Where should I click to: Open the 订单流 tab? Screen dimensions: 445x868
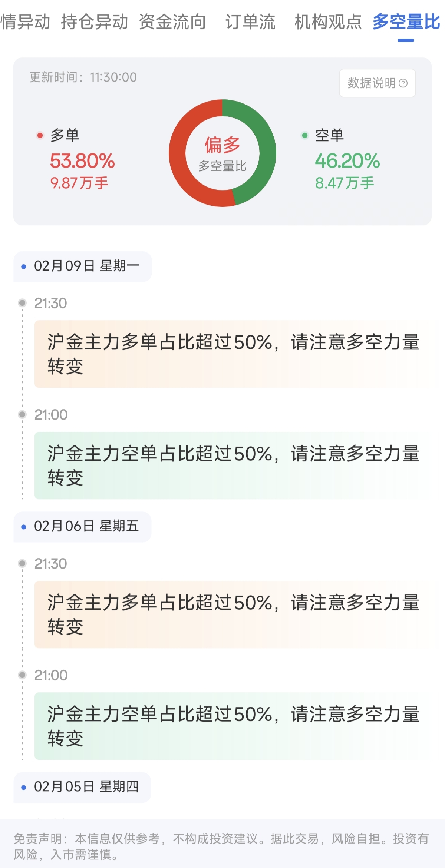point(250,22)
